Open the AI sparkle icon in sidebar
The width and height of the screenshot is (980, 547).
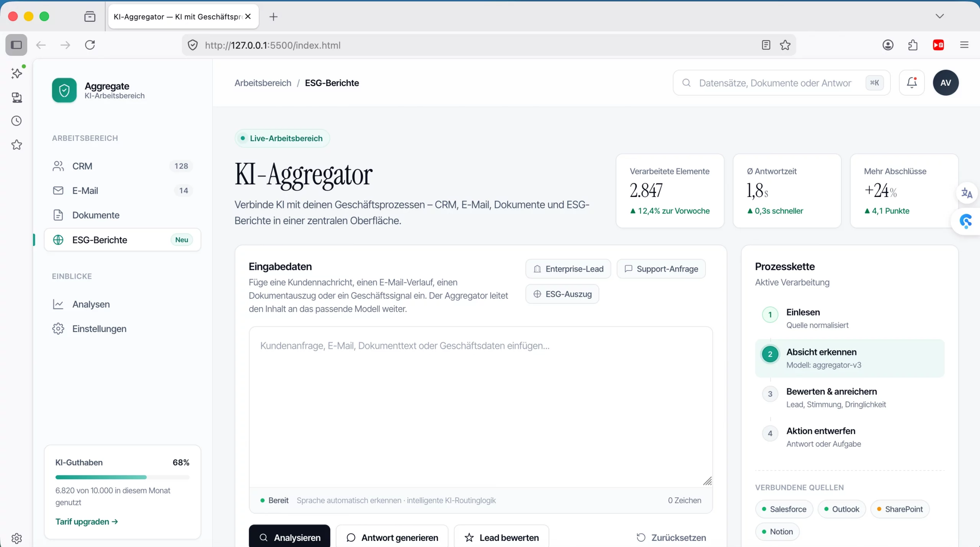16,73
